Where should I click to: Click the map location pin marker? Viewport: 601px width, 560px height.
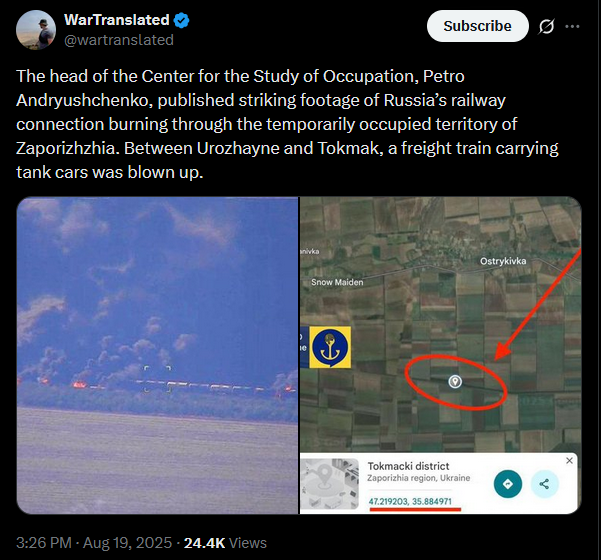coord(455,382)
